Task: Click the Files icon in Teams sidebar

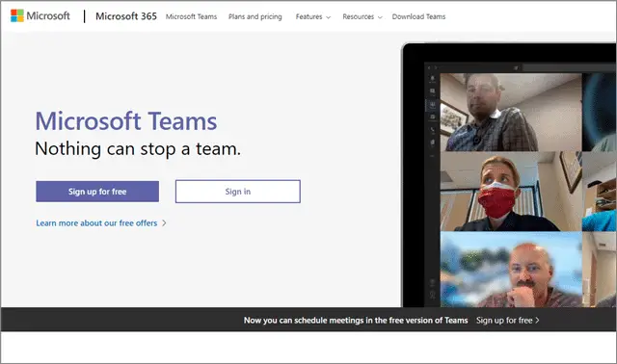Action: [433, 142]
